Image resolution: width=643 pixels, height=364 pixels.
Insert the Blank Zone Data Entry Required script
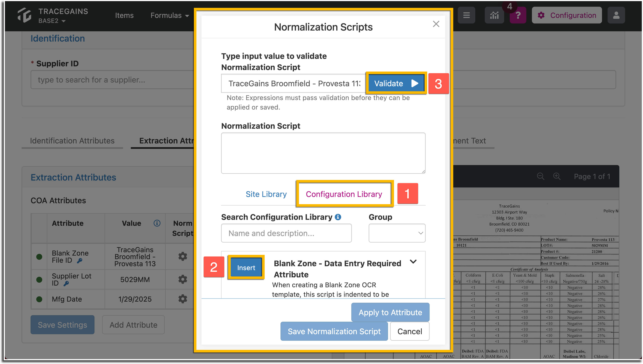(246, 267)
